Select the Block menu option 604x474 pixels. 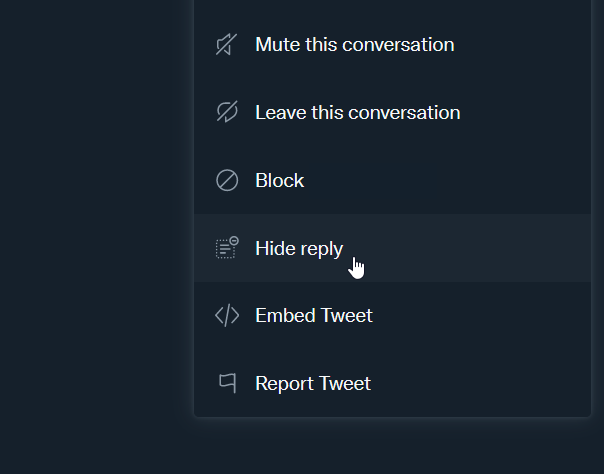click(x=392, y=180)
